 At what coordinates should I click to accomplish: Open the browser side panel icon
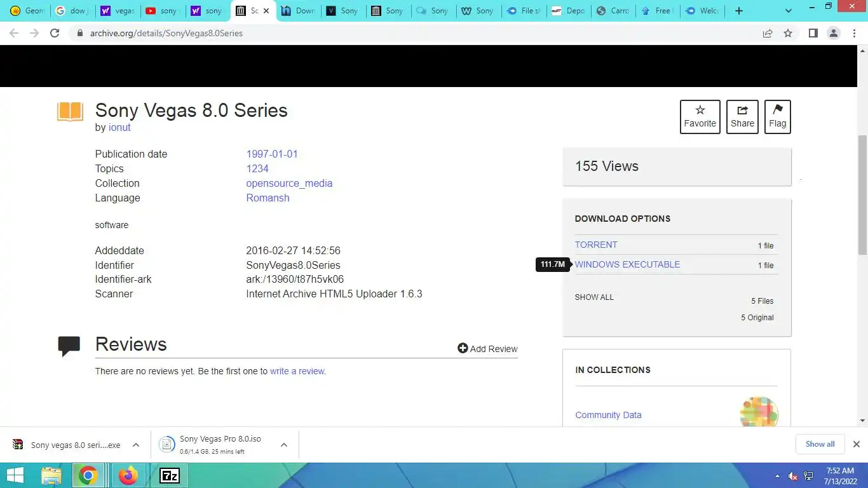tap(813, 33)
